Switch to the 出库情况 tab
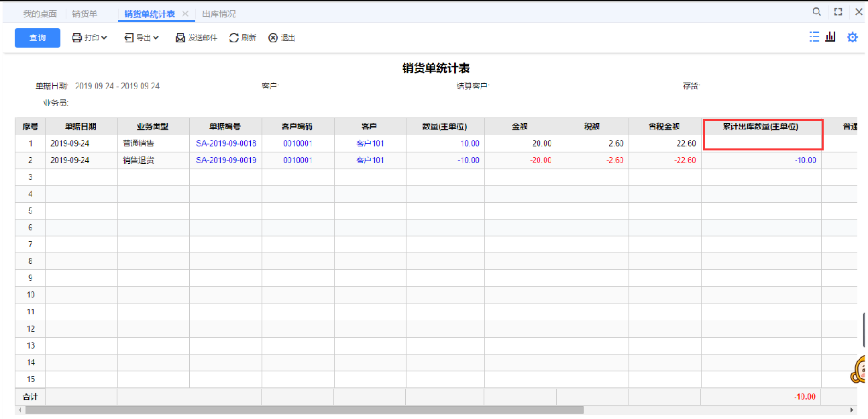868x419 pixels. pos(219,13)
